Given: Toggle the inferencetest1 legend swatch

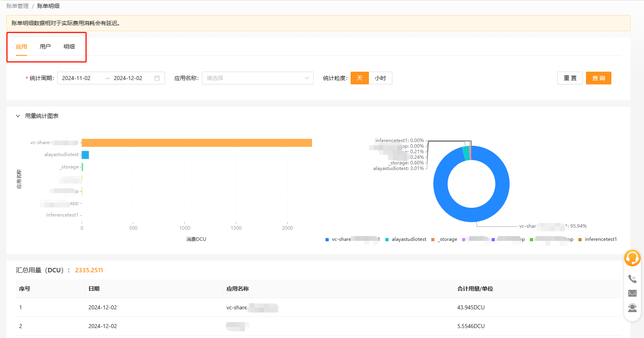Looking at the screenshot, I should (x=580, y=240).
